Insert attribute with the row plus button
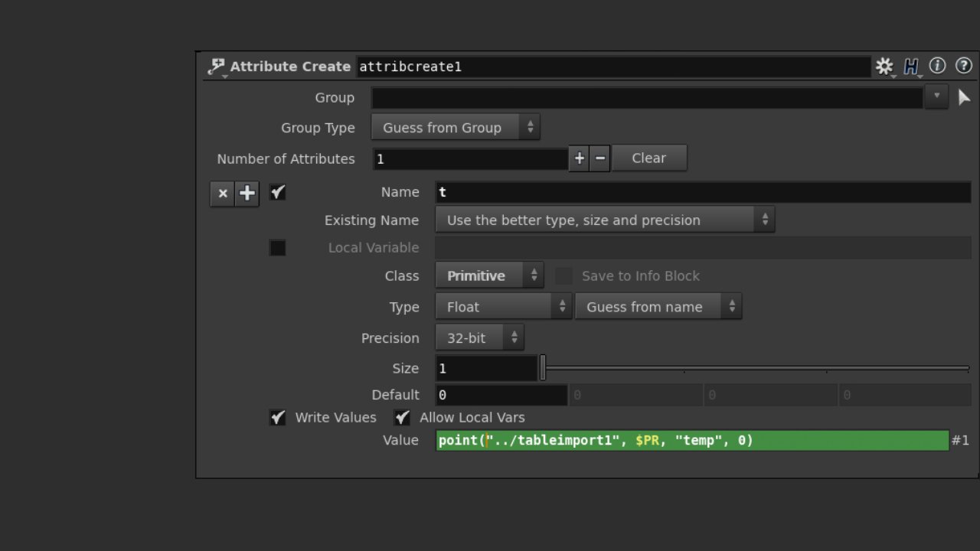980x551 pixels. pyautogui.click(x=247, y=194)
